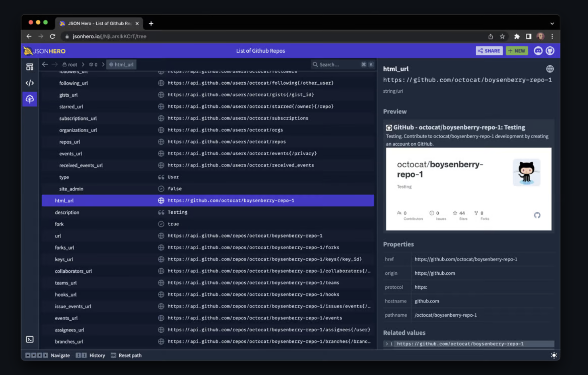Open the column view sidebar icon

[30, 67]
